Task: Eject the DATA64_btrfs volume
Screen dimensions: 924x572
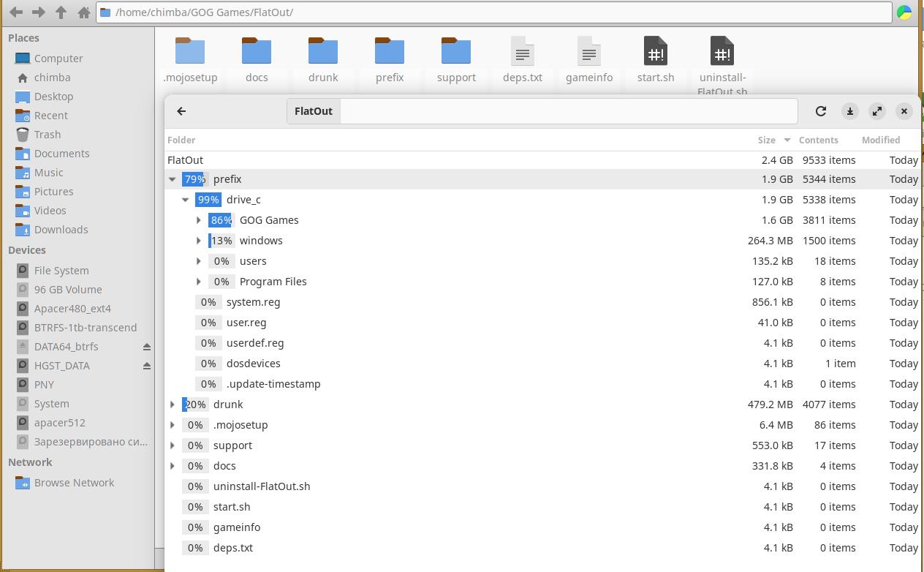Action: pos(147,347)
